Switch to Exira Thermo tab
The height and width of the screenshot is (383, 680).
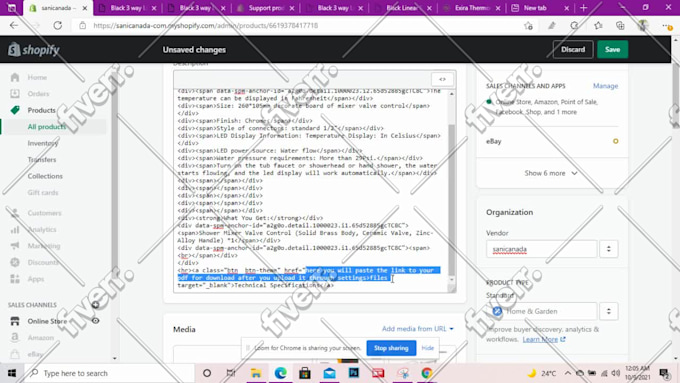coord(472,8)
